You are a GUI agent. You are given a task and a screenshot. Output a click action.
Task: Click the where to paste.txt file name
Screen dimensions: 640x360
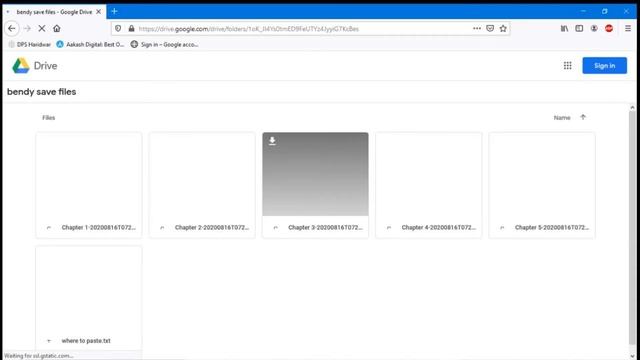[86, 340]
